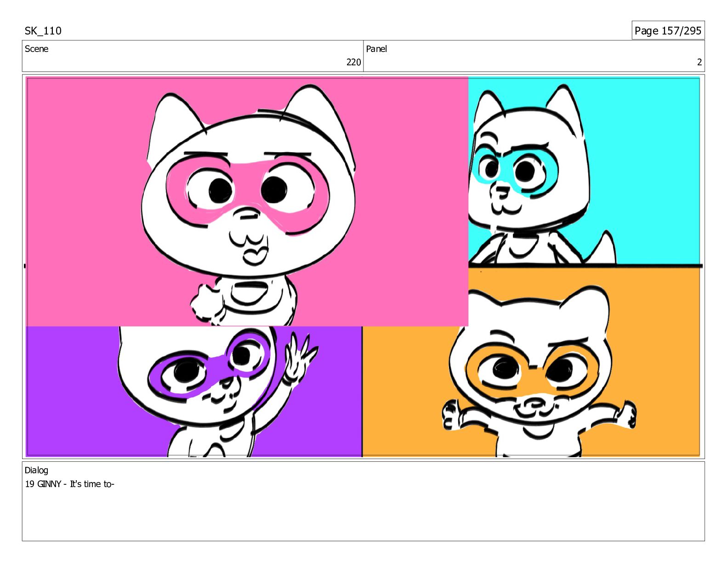Click panel number 2
This screenshot has width=728, height=563.
[x=700, y=62]
